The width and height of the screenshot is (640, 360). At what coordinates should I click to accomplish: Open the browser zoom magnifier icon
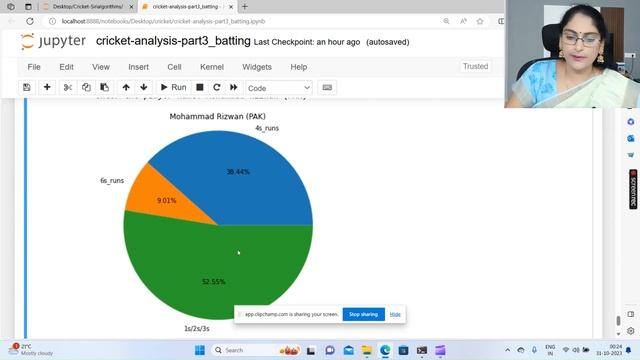pyautogui.click(x=446, y=21)
